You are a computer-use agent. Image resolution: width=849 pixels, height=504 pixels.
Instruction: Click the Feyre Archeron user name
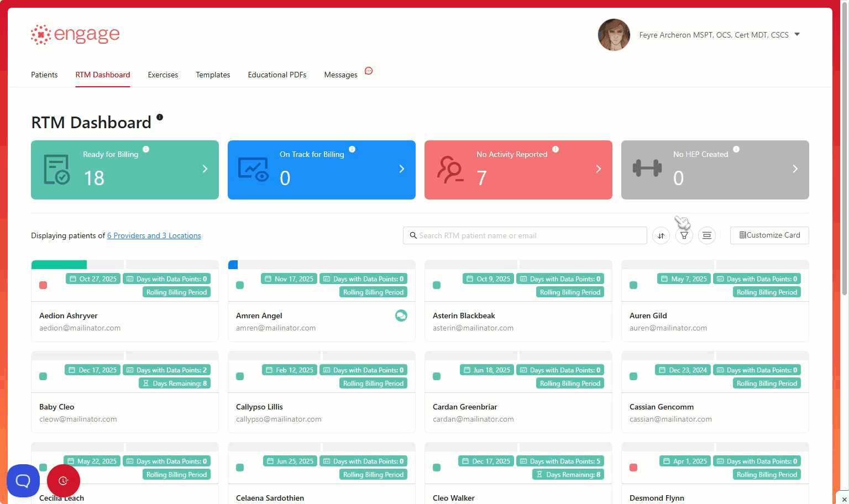tap(714, 35)
